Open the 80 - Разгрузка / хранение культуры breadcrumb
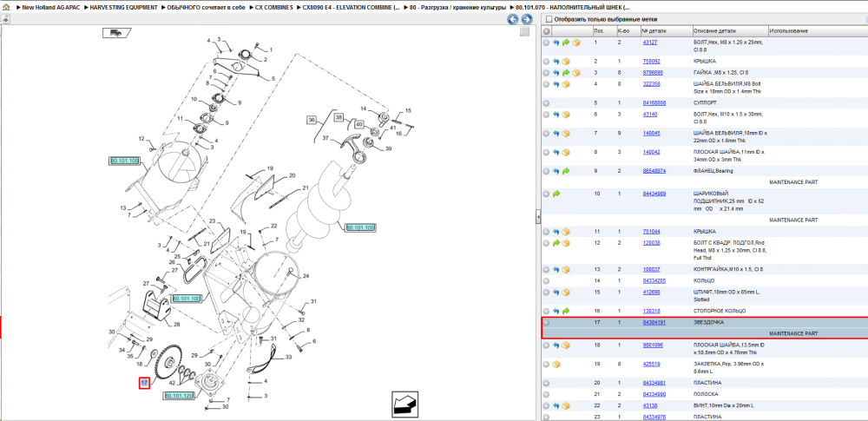The width and height of the screenshot is (868, 421). pos(457,8)
